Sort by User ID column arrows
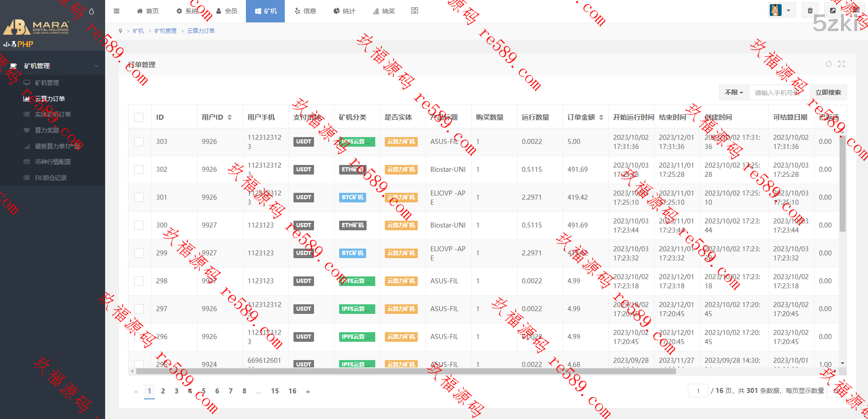 click(x=229, y=117)
